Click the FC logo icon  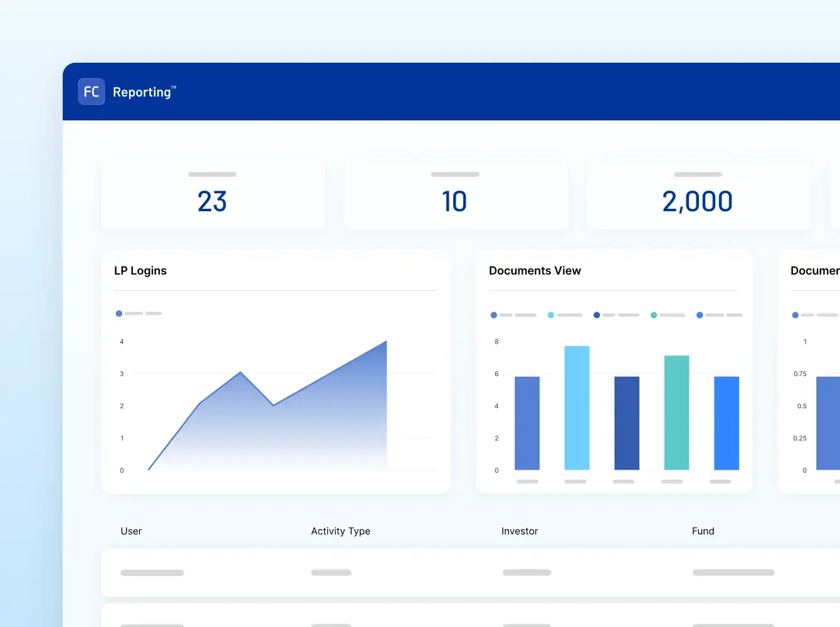pyautogui.click(x=91, y=92)
